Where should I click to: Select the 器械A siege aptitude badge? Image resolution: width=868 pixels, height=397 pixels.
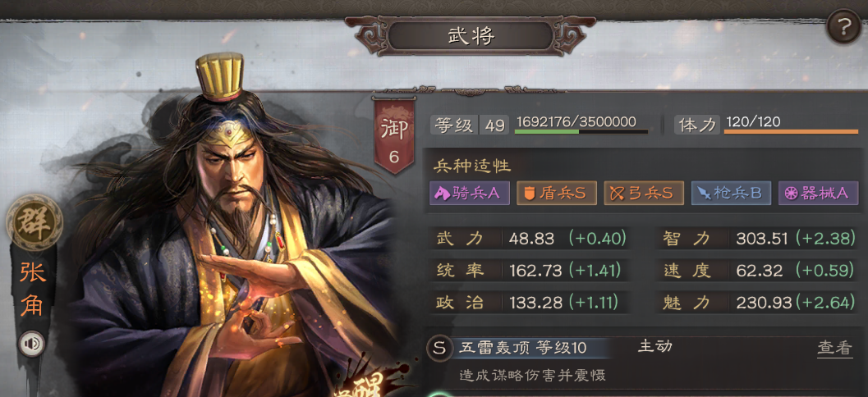click(x=818, y=193)
